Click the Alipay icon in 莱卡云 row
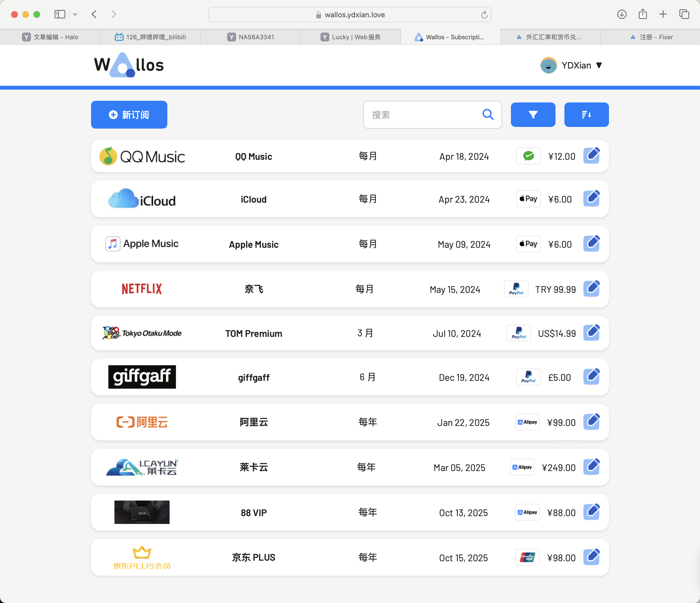Screen dimensions: 700x603 522,467
